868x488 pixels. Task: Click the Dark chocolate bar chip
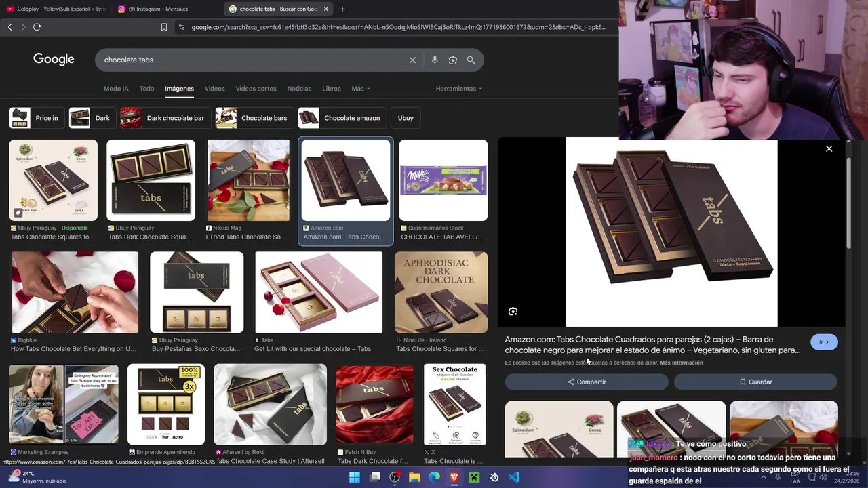[x=165, y=118]
